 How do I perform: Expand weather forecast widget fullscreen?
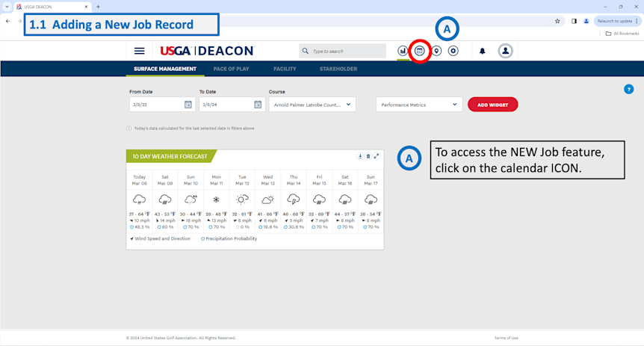(x=377, y=156)
